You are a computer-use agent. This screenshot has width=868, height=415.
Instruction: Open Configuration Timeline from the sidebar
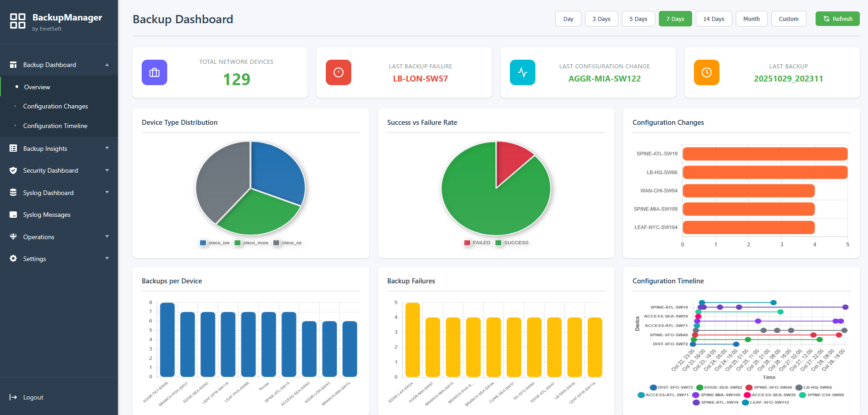pos(55,126)
